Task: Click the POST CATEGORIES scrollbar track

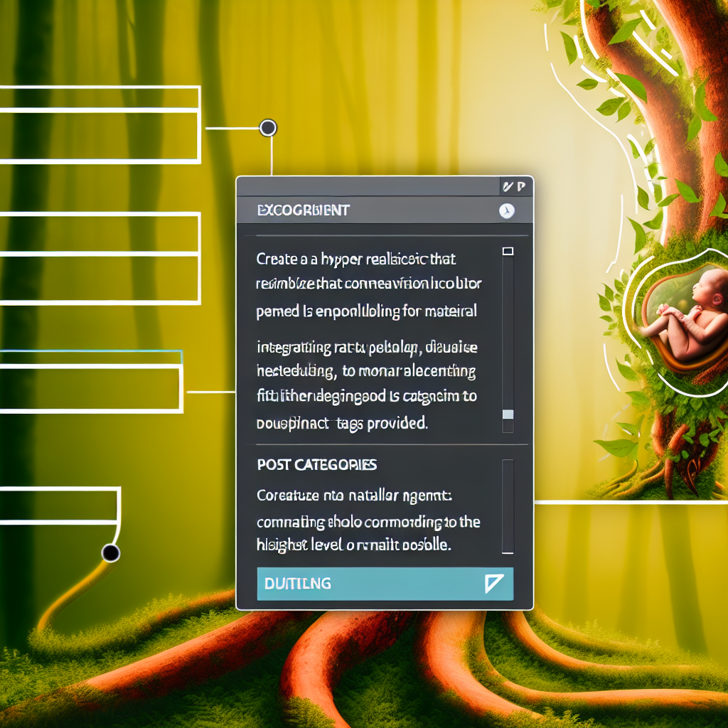Action: (x=508, y=506)
